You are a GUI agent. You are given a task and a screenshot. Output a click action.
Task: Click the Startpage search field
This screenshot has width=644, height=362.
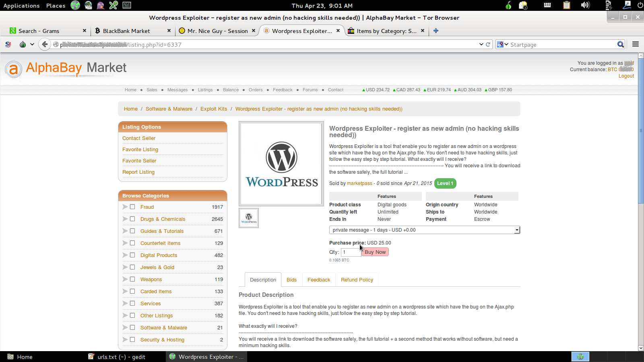(x=563, y=44)
